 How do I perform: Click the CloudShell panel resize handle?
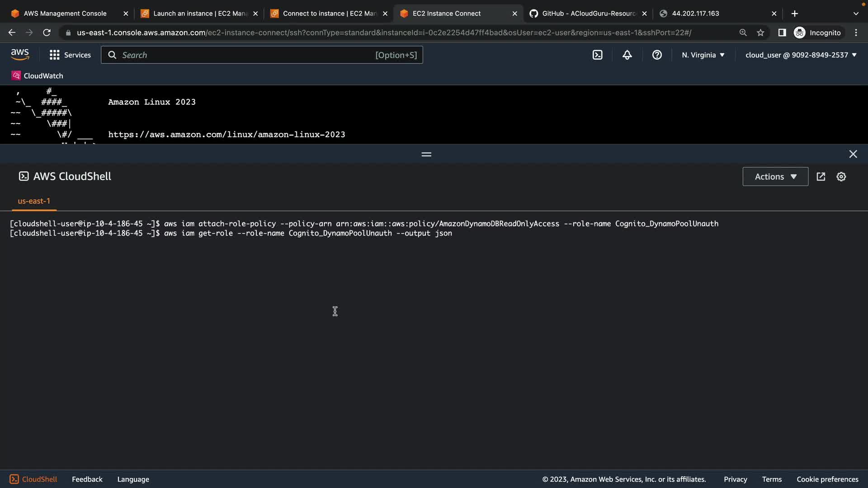(426, 155)
